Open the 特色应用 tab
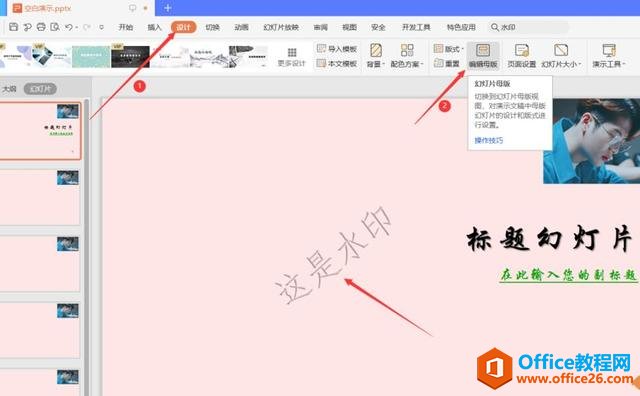This screenshot has width=640, height=396. point(461,27)
